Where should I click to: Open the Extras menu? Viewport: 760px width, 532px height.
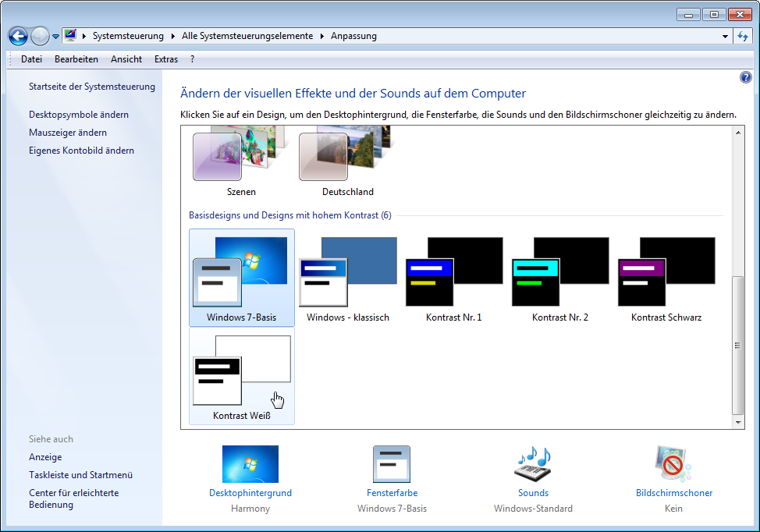166,59
